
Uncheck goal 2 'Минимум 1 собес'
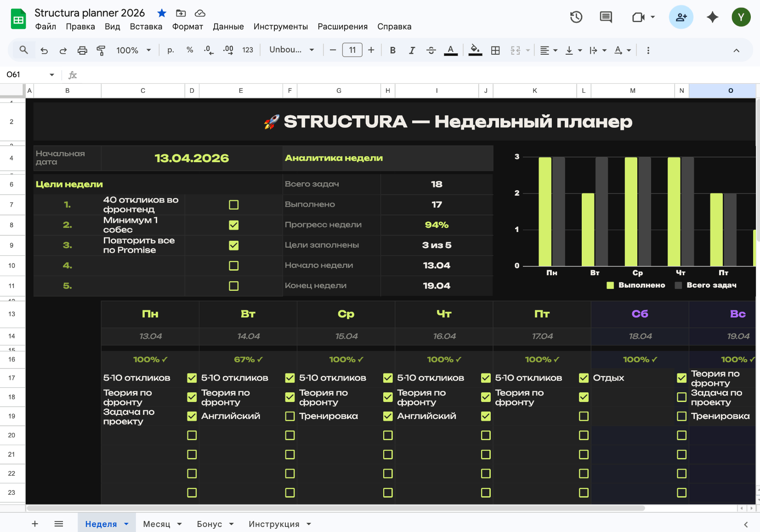coord(234,225)
